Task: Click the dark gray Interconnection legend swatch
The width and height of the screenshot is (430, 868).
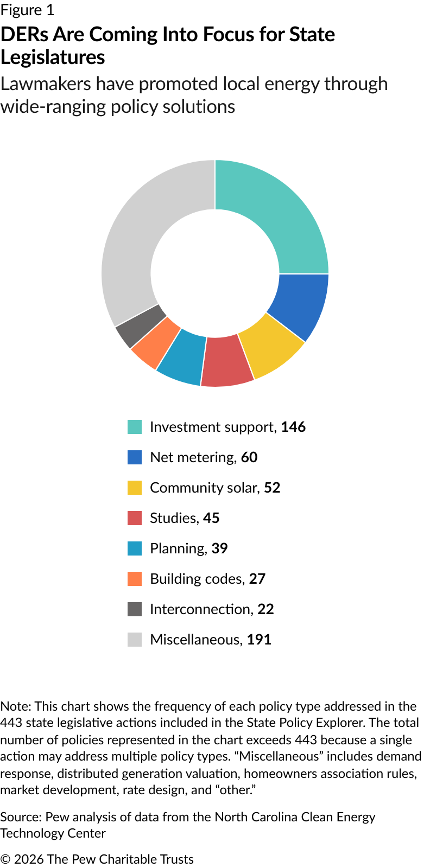Action: coord(135,609)
